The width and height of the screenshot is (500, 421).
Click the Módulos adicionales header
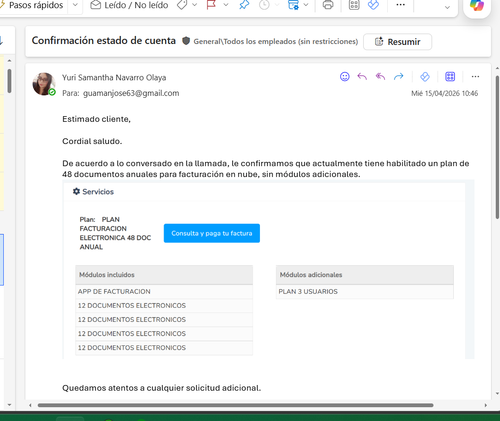[x=365, y=275]
